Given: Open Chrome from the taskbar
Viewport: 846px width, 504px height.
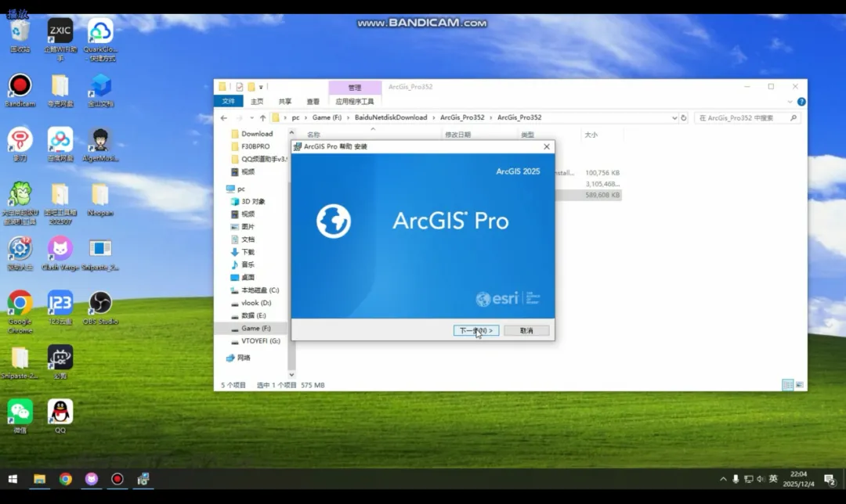Looking at the screenshot, I should (x=65, y=479).
